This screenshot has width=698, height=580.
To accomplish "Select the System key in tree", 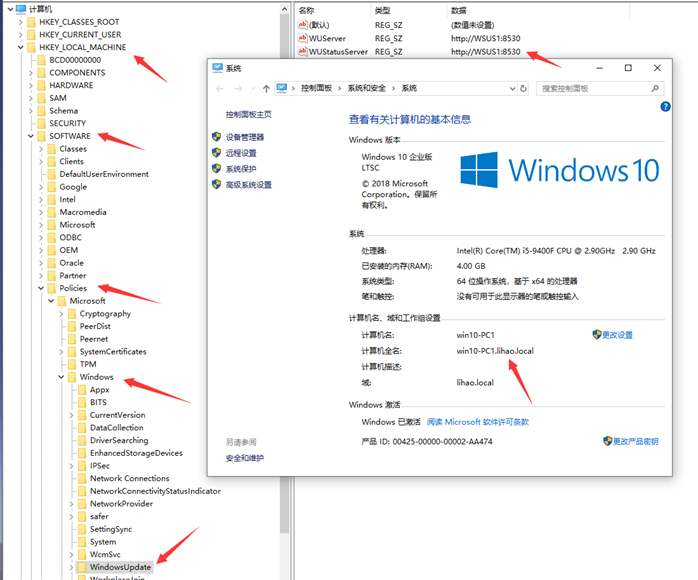I will pyautogui.click(x=103, y=542).
